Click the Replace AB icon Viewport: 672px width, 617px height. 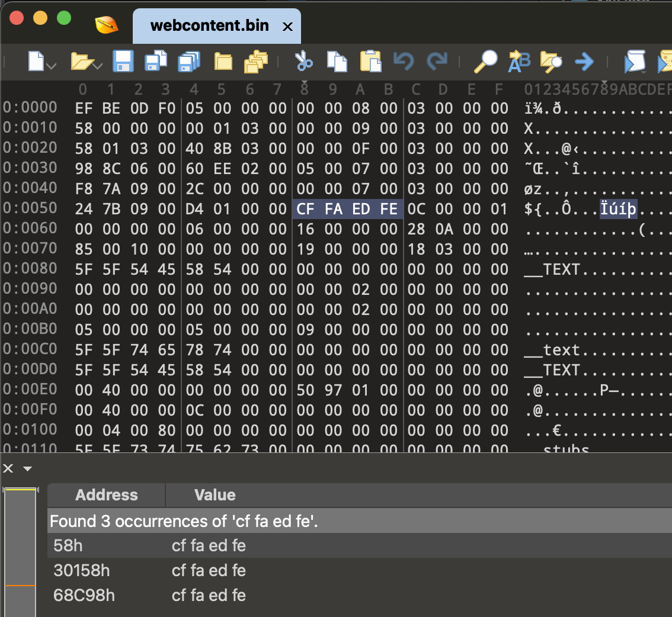(x=519, y=61)
